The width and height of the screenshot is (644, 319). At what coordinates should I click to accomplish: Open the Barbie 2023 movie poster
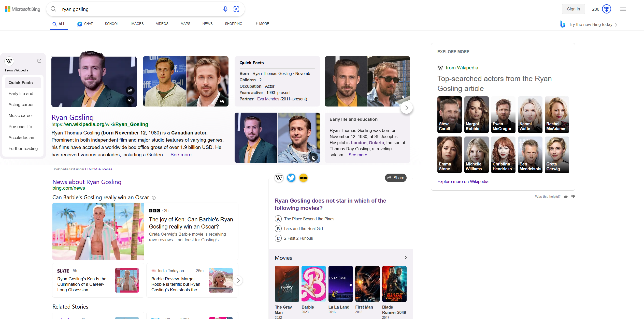(x=313, y=284)
